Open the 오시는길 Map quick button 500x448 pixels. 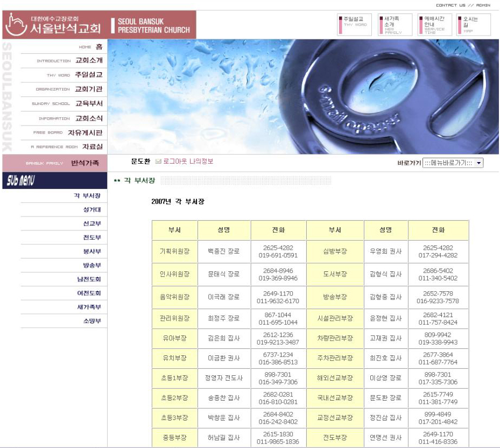474,25
